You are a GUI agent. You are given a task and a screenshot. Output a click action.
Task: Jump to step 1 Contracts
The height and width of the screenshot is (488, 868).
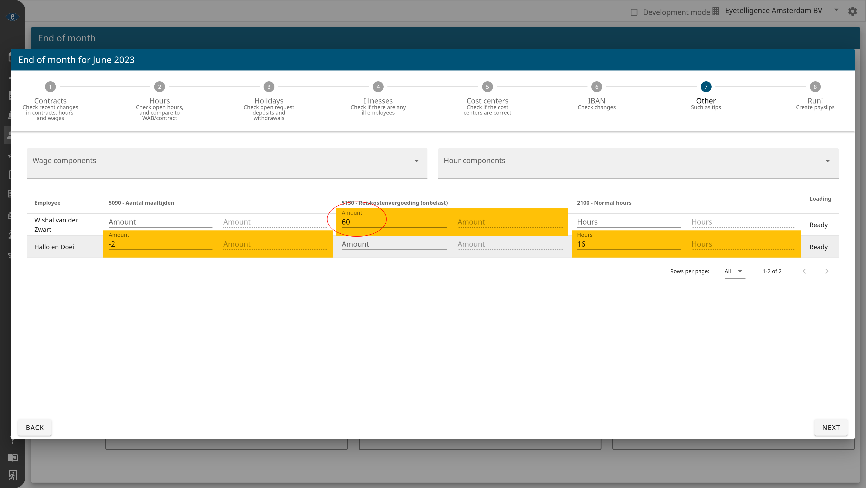[50, 101]
